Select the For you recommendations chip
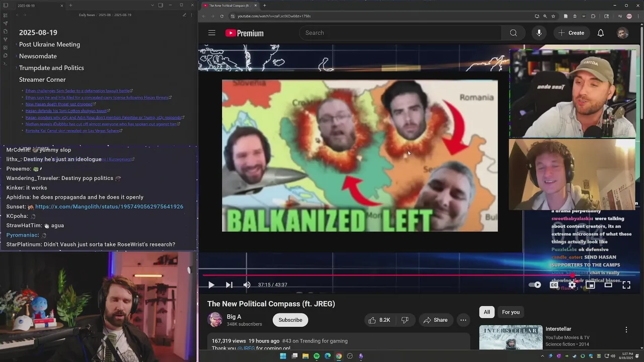Screen dimensions: 644x362 tap(511, 312)
